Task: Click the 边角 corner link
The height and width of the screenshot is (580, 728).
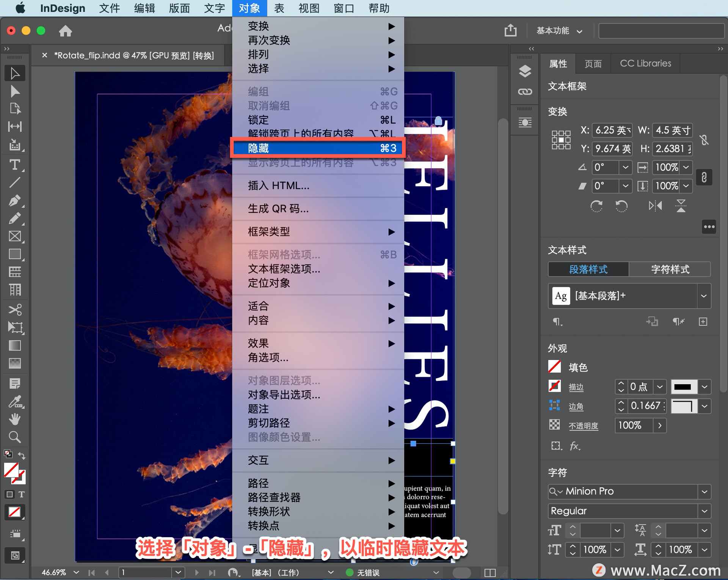Action: click(x=576, y=406)
